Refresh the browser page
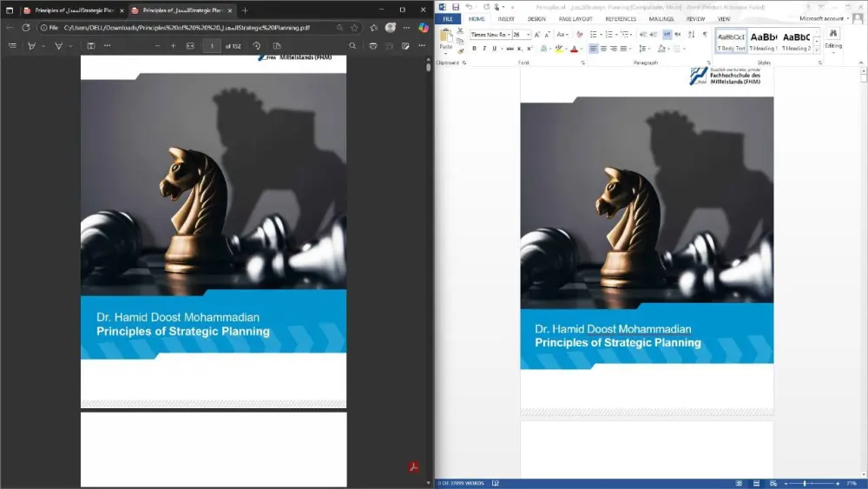Image resolution: width=868 pixels, height=489 pixels. click(25, 27)
